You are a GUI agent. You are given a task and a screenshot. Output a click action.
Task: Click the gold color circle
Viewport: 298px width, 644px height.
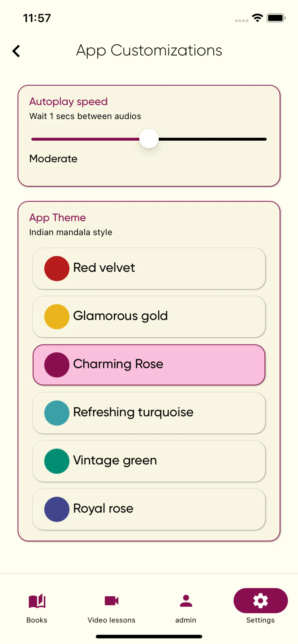tap(57, 317)
